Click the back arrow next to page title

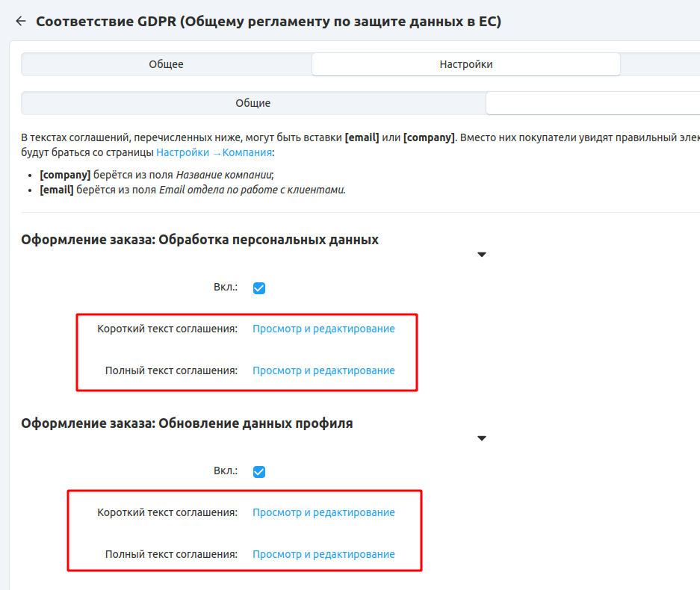pos(20,22)
